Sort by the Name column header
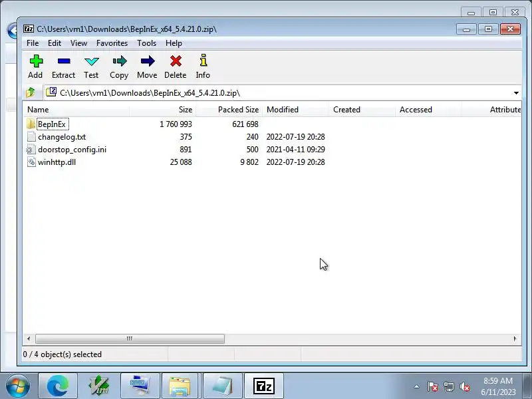 [x=76, y=110]
